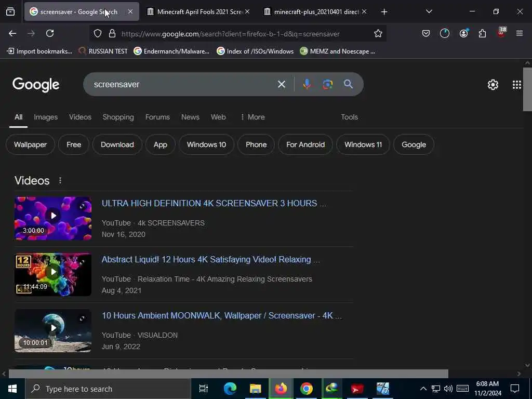The image size is (532, 399).
Task: Start voice search with microphone icon
Action: (x=307, y=84)
